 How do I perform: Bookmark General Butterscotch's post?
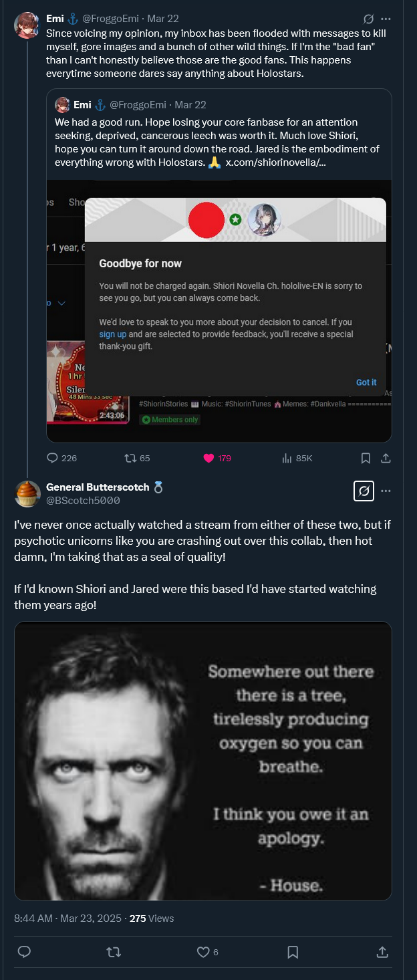coord(293,952)
